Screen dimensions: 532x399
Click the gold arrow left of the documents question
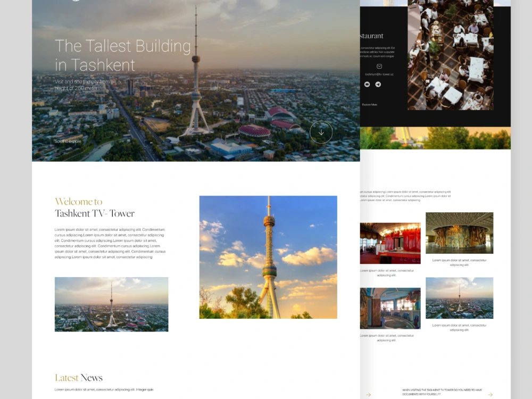click(x=369, y=395)
